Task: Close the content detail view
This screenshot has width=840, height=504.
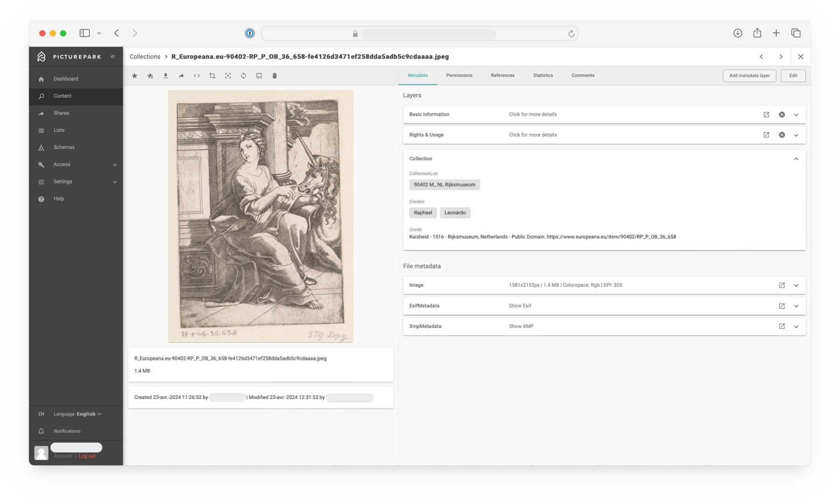Action: (800, 56)
